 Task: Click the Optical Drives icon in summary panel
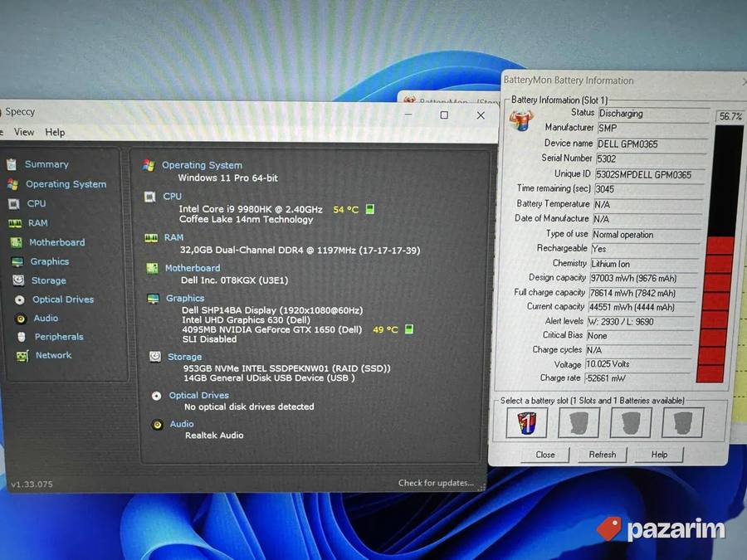click(156, 396)
